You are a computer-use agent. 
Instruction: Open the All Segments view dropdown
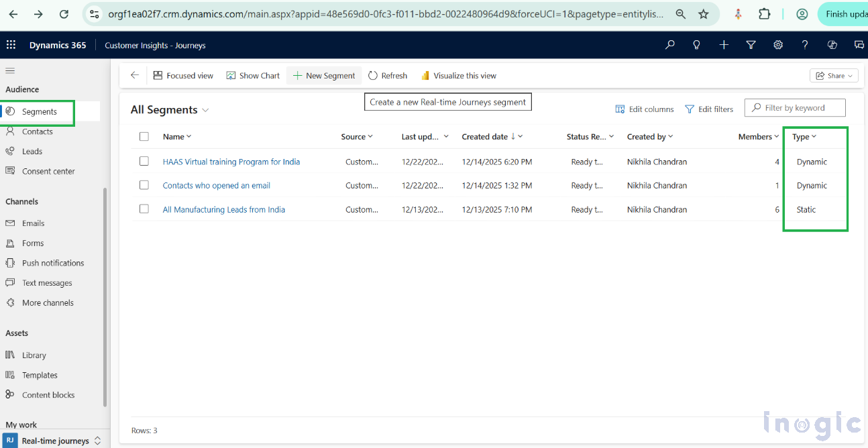coord(206,109)
